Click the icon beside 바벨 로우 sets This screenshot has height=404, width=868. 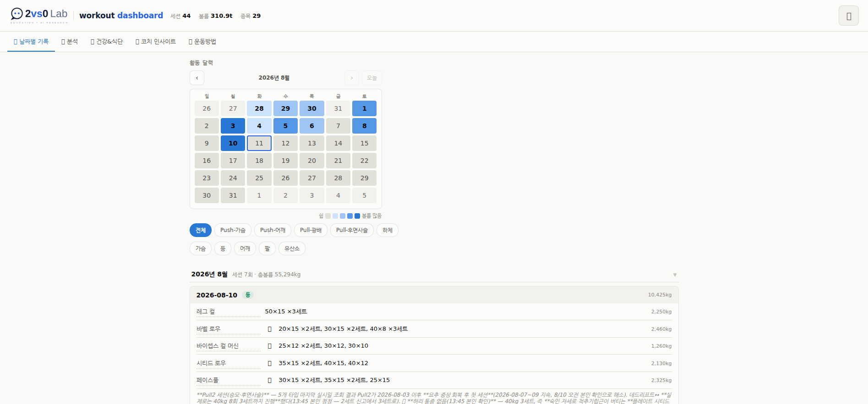269,329
